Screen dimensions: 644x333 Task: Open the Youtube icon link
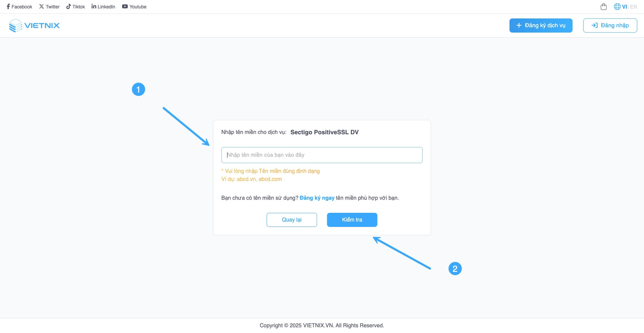125,7
